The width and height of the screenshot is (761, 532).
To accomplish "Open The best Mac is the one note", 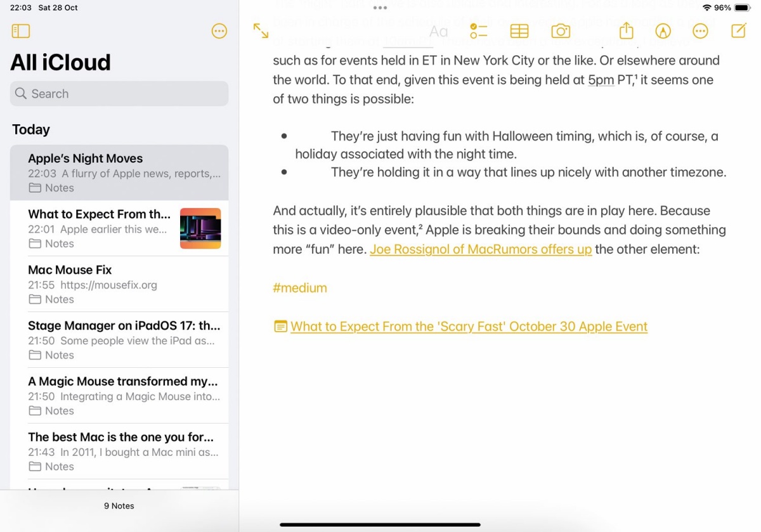I will 119,451.
